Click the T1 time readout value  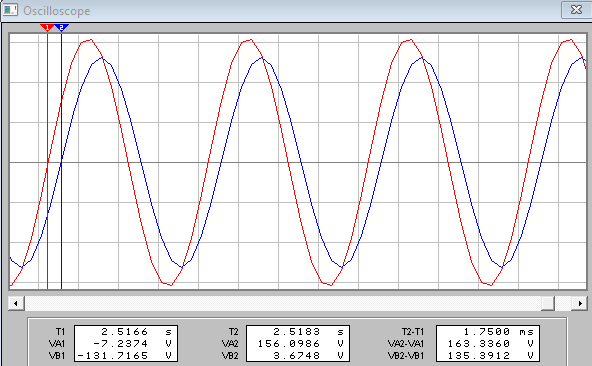click(x=126, y=332)
